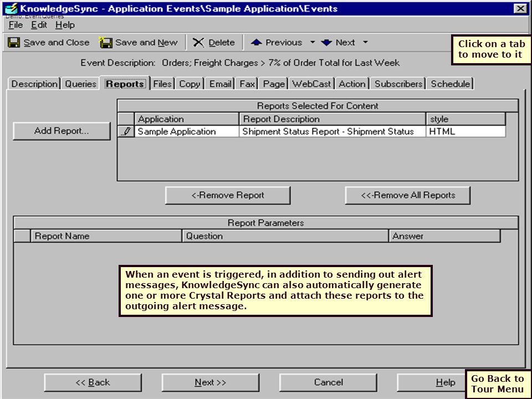
Task: Click the Next >> wizard button
Action: pos(211,383)
